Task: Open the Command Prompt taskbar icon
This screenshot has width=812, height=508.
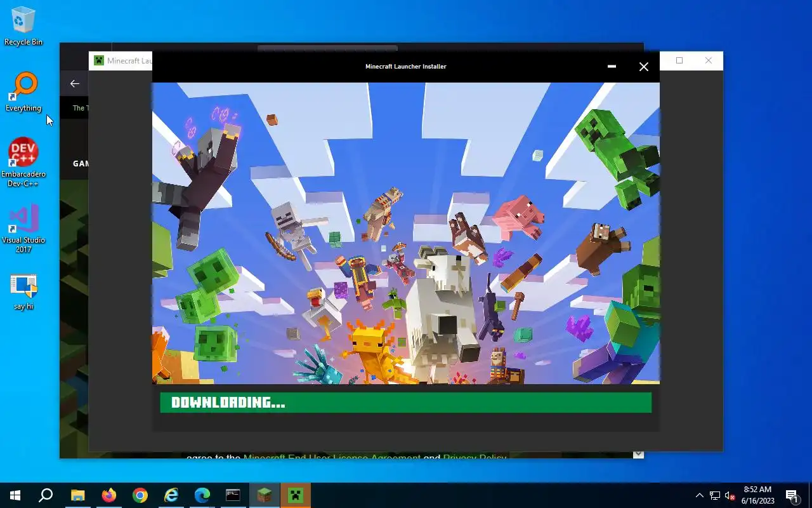Action: pos(233,495)
